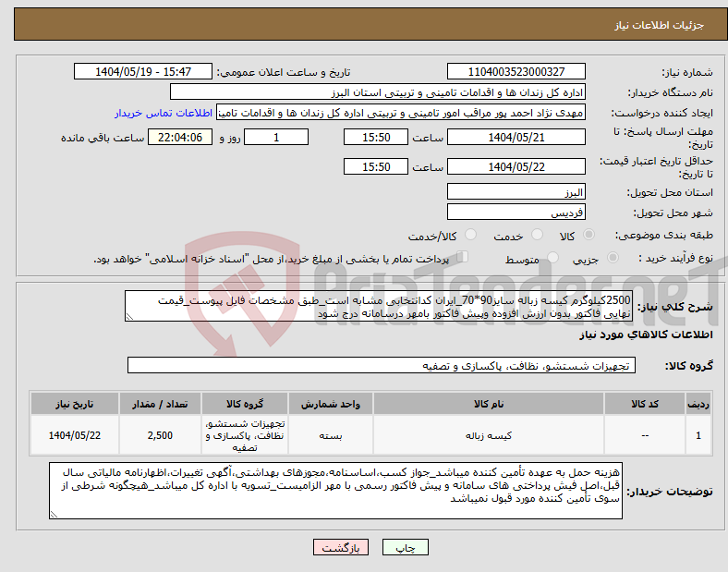Click the توضیحات خریدار notes textarea

pos(335,491)
